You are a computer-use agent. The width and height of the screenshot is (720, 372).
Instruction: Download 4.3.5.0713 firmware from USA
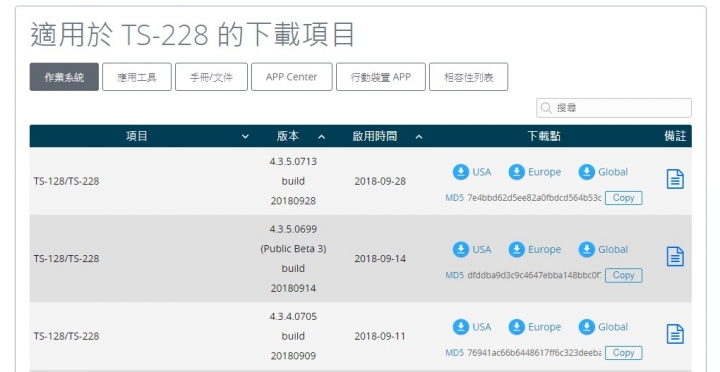[x=472, y=172]
